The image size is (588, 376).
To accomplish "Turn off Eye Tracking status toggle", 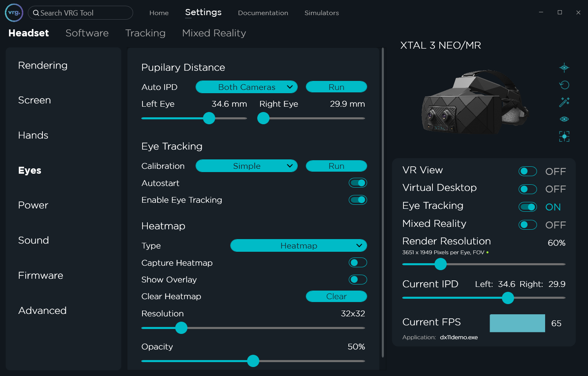I will pyautogui.click(x=528, y=207).
